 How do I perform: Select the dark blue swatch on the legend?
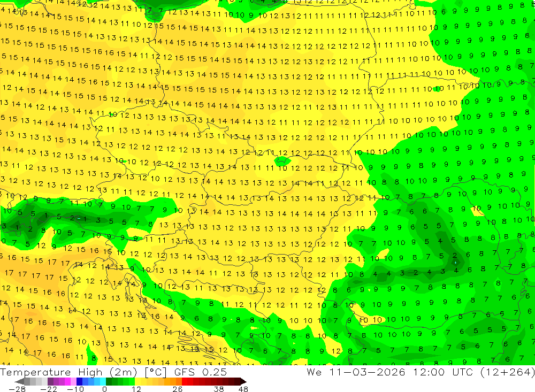pos(79,382)
